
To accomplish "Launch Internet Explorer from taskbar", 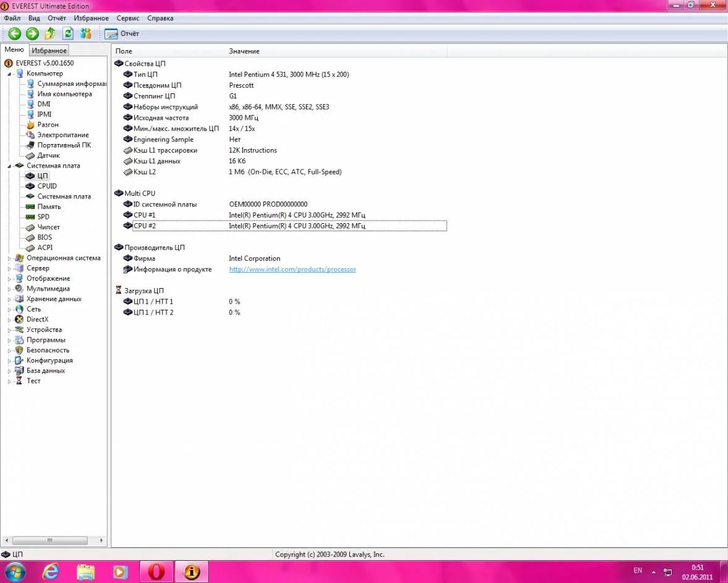I will coord(50,572).
